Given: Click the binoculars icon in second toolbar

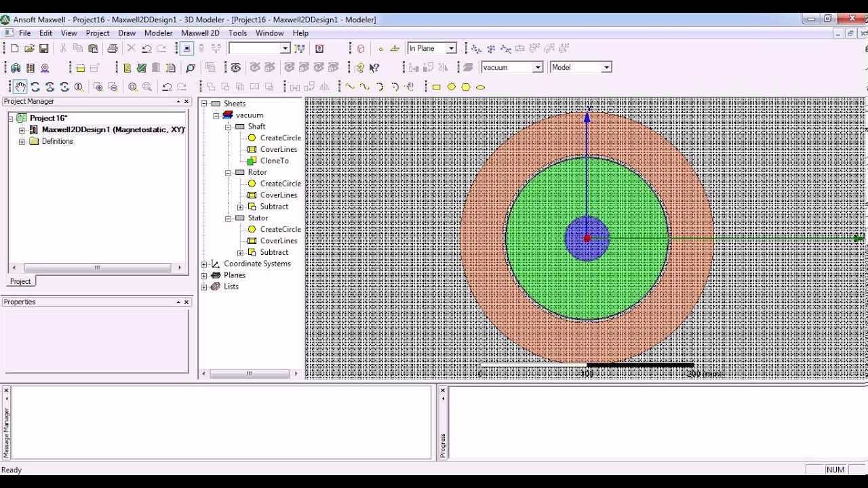Looking at the screenshot, I should tap(16, 68).
